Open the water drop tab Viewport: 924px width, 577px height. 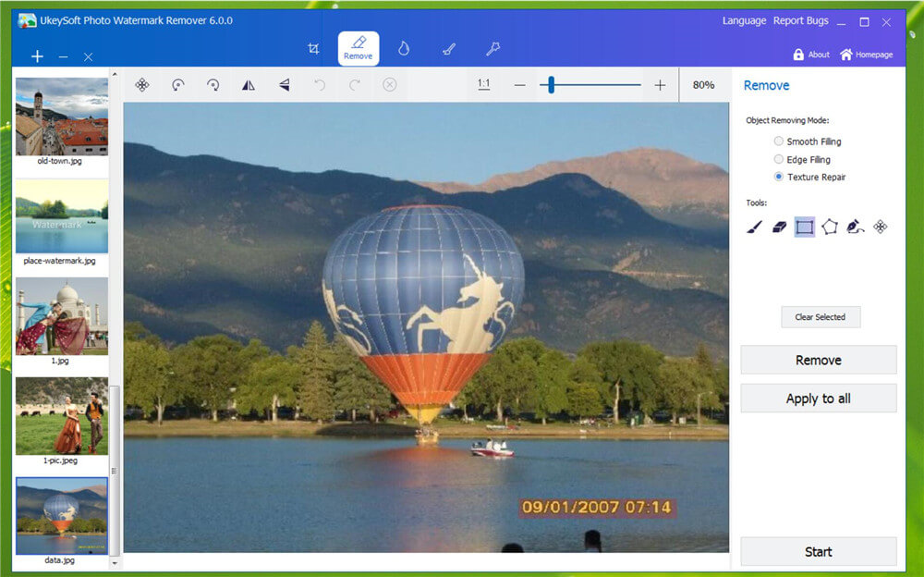404,49
